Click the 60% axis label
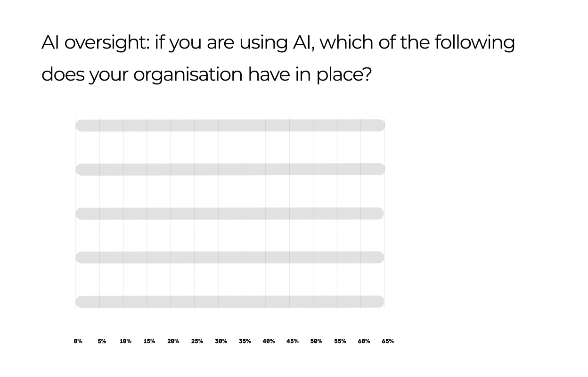The image size is (588, 377). pyautogui.click(x=364, y=341)
